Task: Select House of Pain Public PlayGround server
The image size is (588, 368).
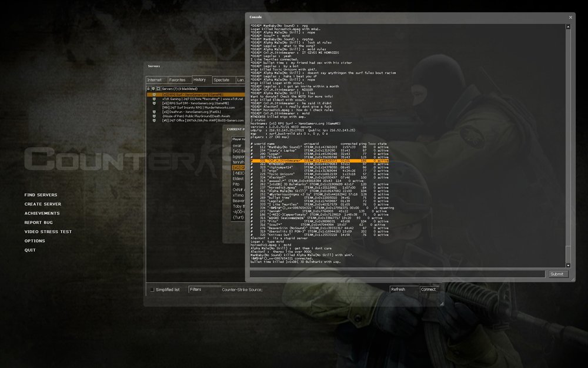Action: point(196,116)
